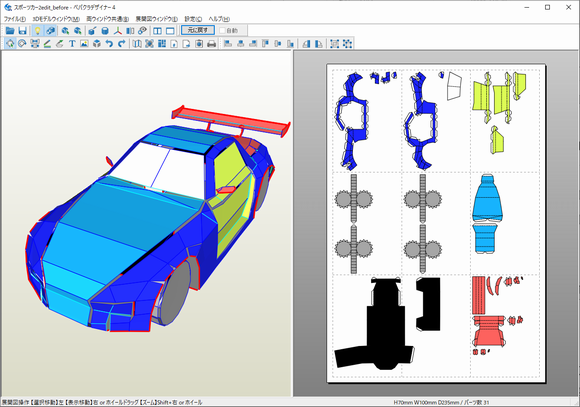The image size is (580, 407).
Task: Click the 3D axis icon
Action: point(118,30)
